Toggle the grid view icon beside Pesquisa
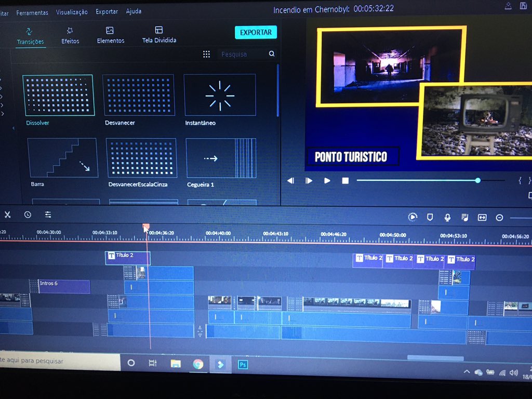 click(206, 54)
